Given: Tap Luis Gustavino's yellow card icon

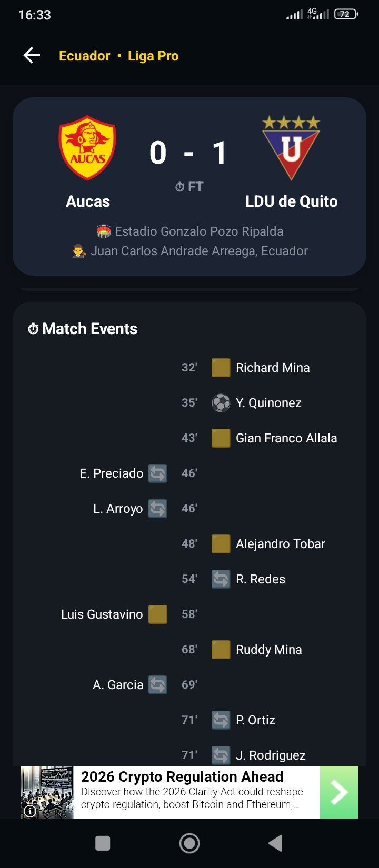Looking at the screenshot, I should tap(158, 614).
